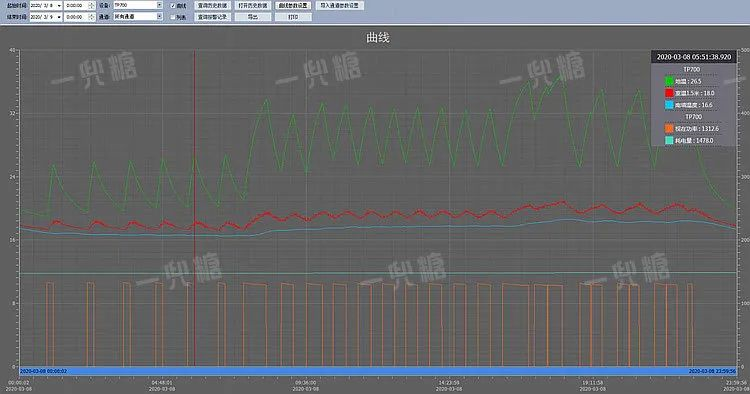Select the orange legend swatch (1312.6)

pyautogui.click(x=669, y=129)
